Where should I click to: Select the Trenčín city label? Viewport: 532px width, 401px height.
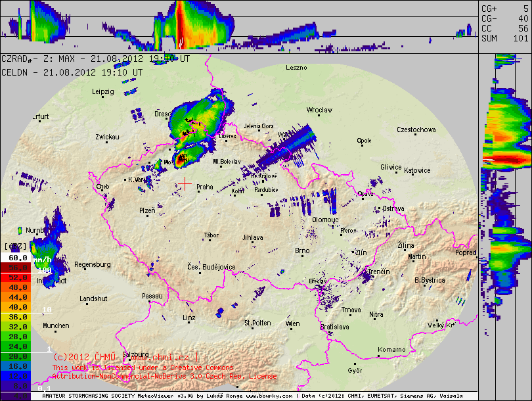coord(379,271)
